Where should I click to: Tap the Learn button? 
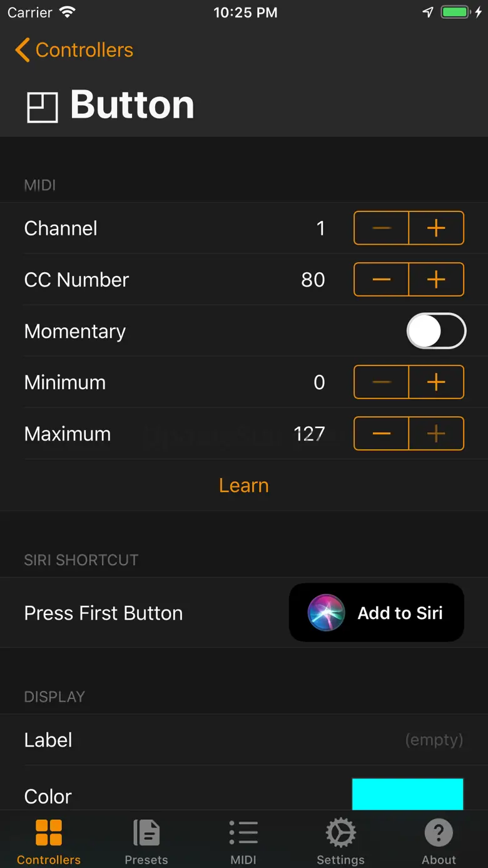[x=244, y=485]
